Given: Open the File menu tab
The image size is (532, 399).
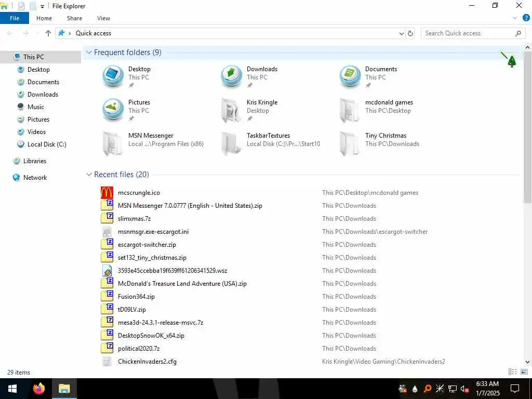Looking at the screenshot, I should click(x=15, y=18).
